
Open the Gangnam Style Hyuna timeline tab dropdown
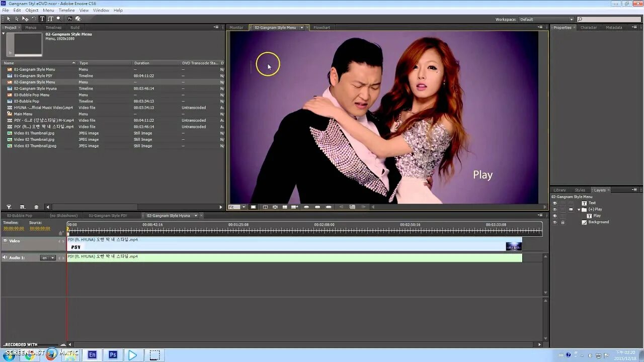click(196, 216)
